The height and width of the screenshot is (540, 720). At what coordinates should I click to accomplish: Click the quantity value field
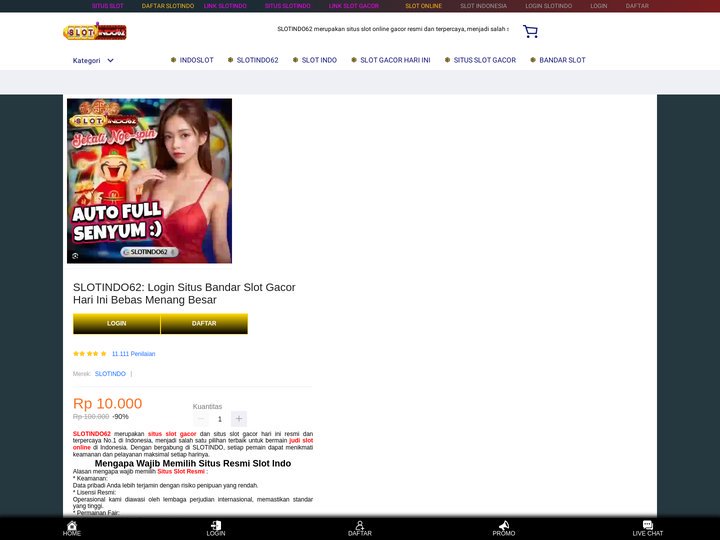pos(219,419)
